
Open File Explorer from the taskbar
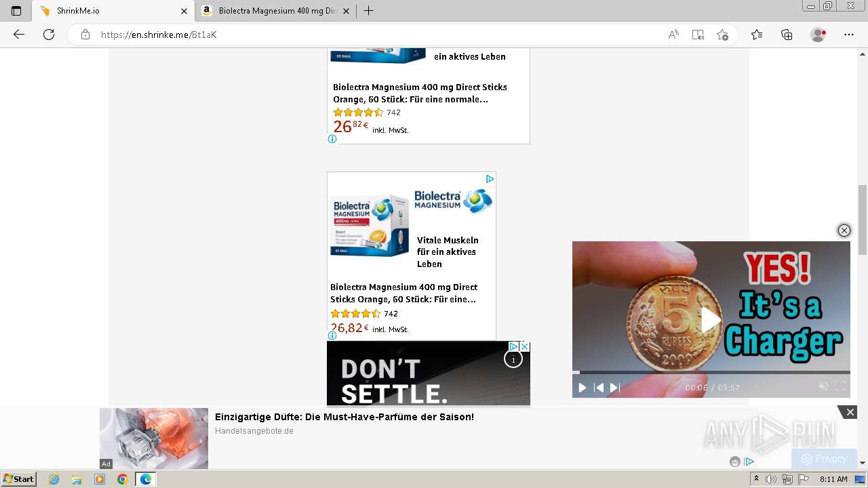[77, 479]
